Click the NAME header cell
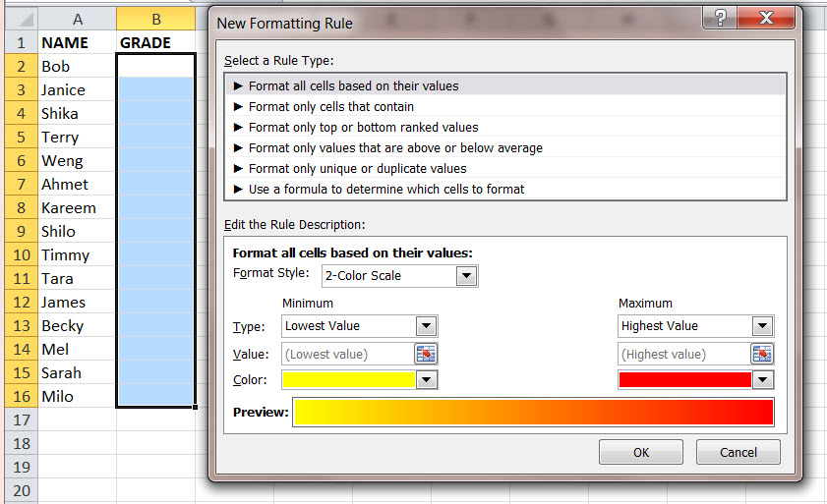 pos(77,42)
